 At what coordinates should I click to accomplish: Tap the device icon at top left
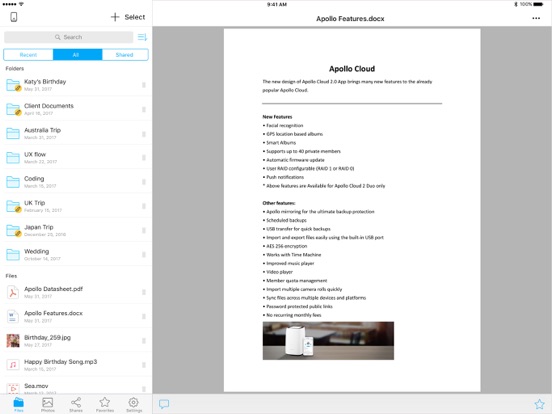coord(13,17)
